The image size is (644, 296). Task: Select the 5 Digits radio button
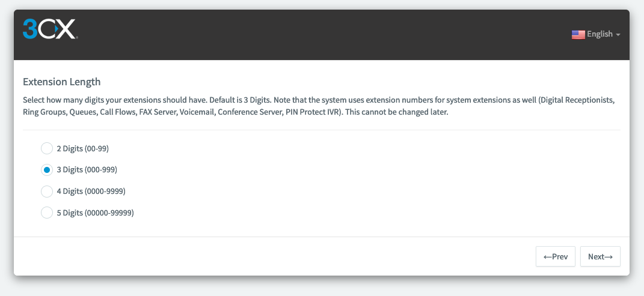pos(47,213)
